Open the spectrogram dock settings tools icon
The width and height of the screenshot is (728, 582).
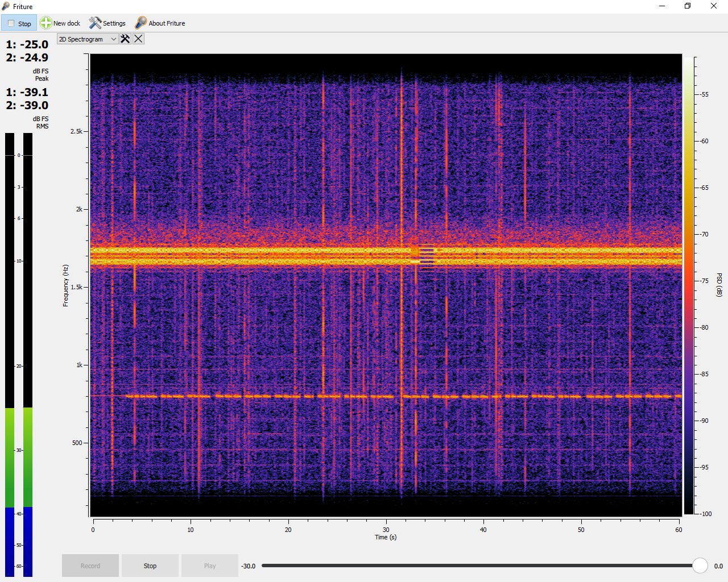click(125, 39)
